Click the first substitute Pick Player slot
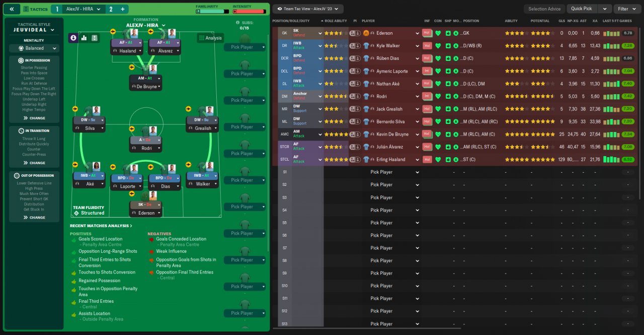The height and width of the screenshot is (335, 644). [x=245, y=47]
